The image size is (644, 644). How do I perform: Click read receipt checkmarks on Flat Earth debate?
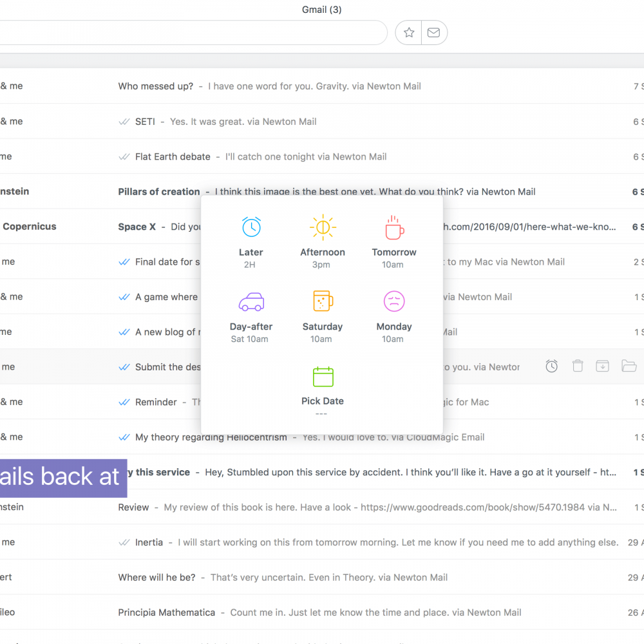click(124, 156)
